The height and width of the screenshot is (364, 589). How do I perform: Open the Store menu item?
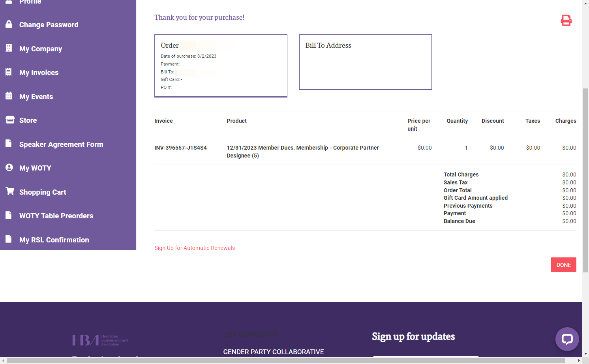[x=28, y=120]
